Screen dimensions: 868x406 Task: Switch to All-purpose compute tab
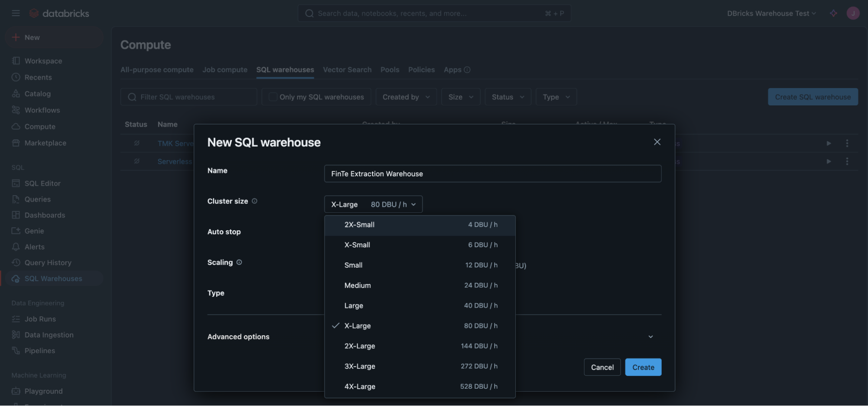(x=157, y=69)
